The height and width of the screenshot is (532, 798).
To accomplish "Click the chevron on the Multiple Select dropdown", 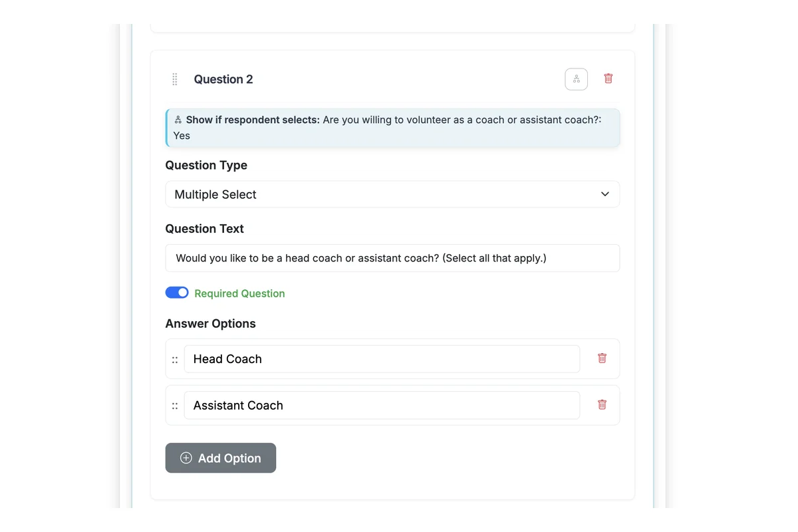I will 604,194.
